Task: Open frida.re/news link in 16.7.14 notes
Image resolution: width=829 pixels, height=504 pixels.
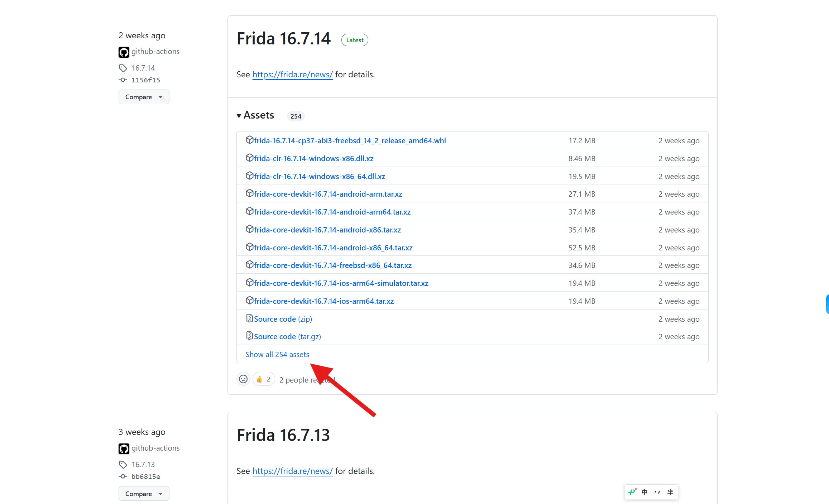Action: (x=292, y=75)
